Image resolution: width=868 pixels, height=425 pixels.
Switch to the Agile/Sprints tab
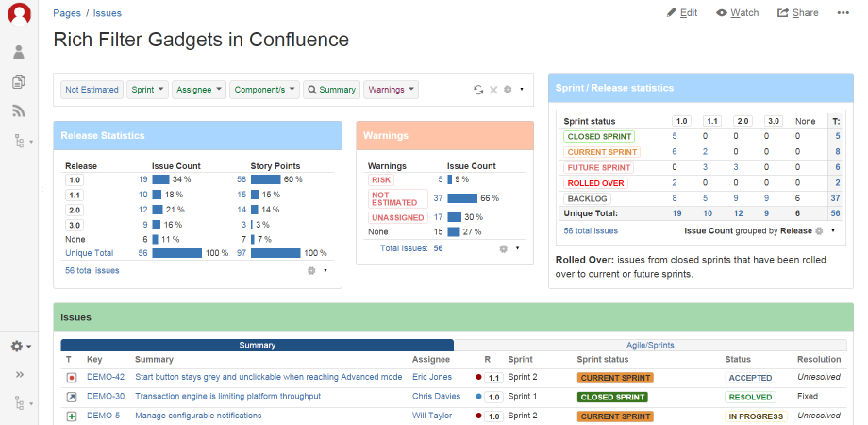[650, 346]
